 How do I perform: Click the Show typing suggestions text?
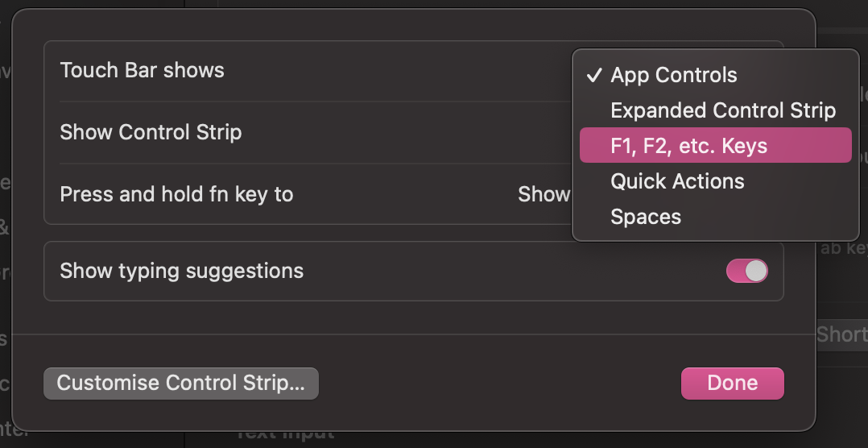(181, 271)
